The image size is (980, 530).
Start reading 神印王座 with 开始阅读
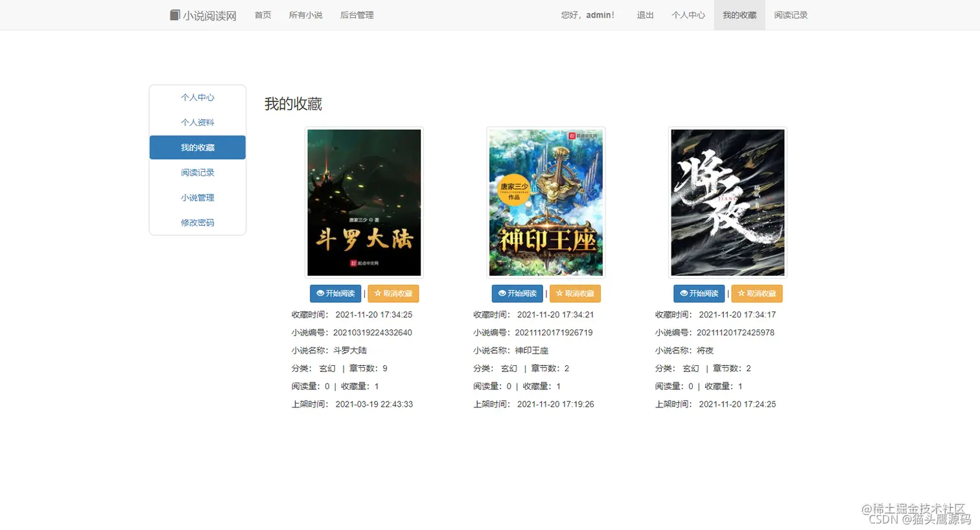[517, 294]
